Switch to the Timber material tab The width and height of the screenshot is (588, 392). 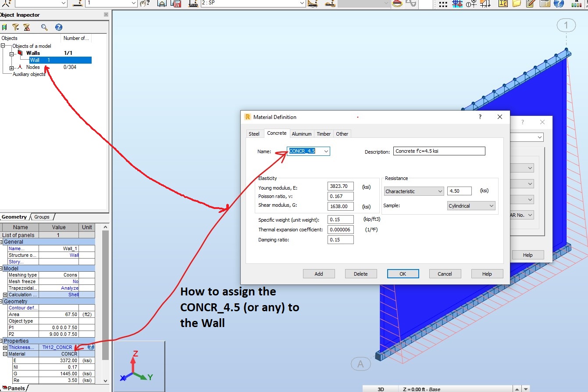(x=323, y=133)
